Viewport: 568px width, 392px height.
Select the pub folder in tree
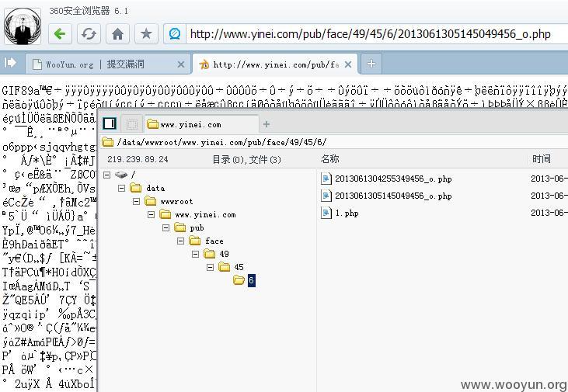click(x=189, y=227)
